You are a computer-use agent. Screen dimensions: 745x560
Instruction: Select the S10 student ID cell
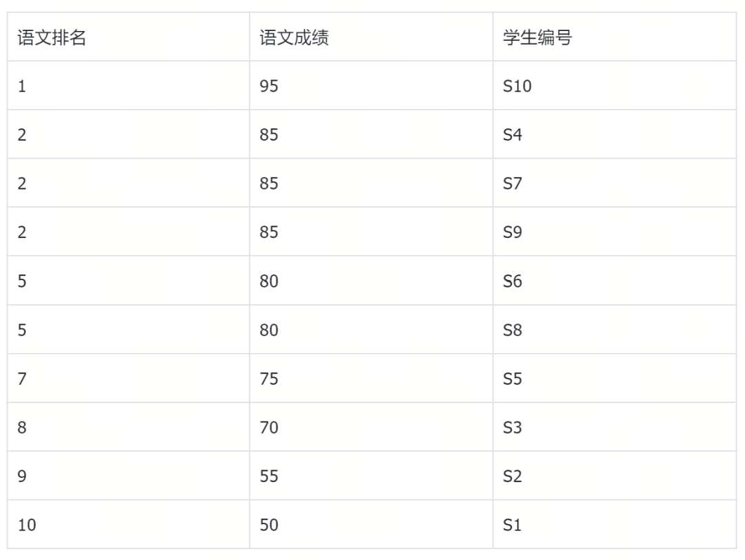tap(517, 86)
